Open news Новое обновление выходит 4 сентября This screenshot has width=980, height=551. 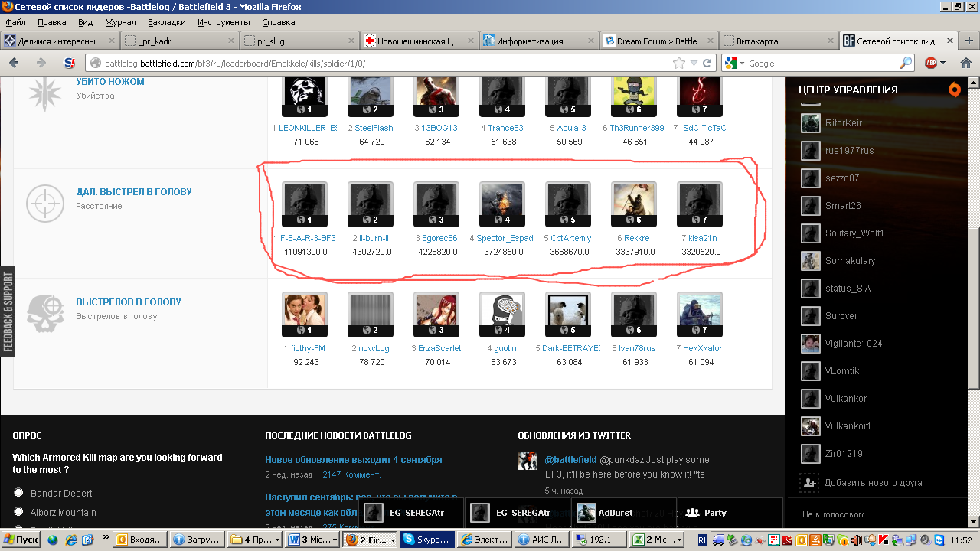pos(354,460)
